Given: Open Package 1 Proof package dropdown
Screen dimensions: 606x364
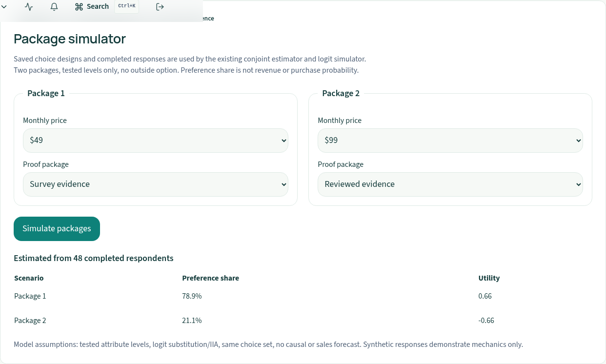Looking at the screenshot, I should (156, 184).
